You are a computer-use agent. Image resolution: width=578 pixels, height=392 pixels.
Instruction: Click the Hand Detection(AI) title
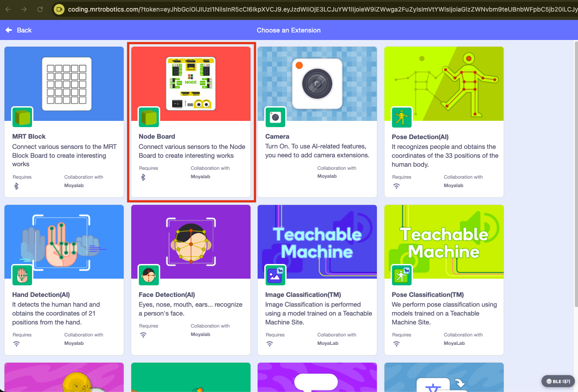pyautogui.click(x=41, y=295)
